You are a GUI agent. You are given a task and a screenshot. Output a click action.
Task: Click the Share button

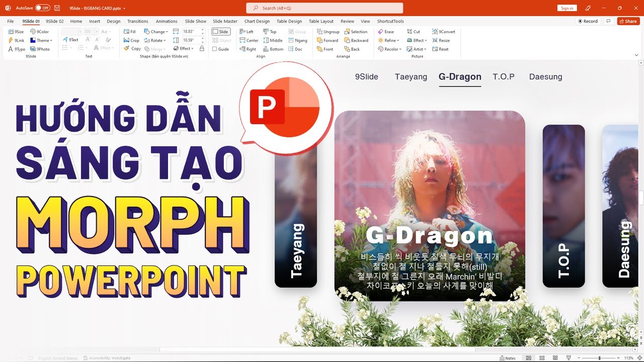628,21
